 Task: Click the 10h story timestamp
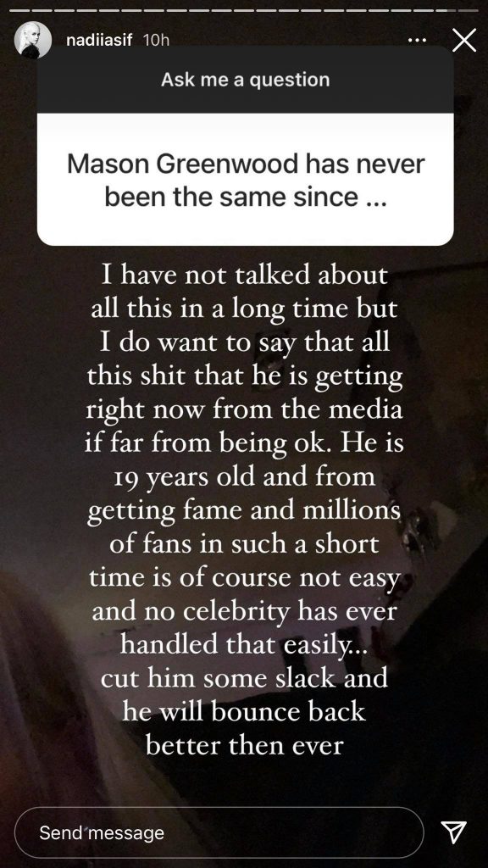pyautogui.click(x=156, y=41)
